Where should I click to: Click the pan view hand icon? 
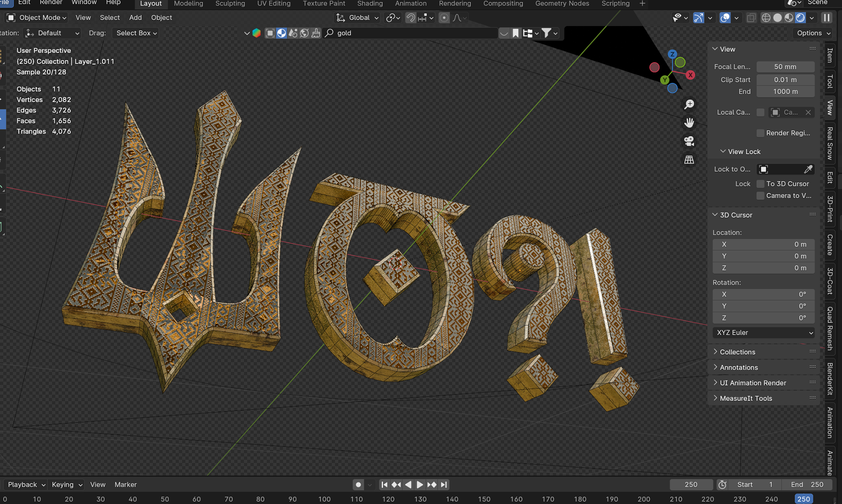689,123
